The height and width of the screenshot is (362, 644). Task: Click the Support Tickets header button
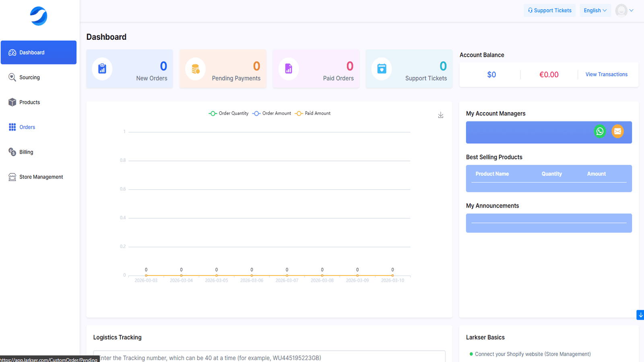click(x=550, y=10)
